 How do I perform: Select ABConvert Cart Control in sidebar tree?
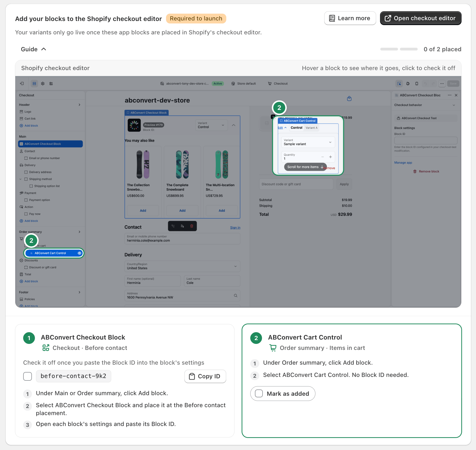(53, 253)
